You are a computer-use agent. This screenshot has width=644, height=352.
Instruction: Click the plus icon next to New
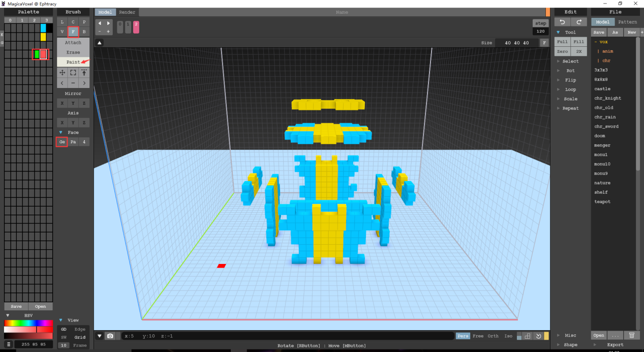pyautogui.click(x=641, y=32)
